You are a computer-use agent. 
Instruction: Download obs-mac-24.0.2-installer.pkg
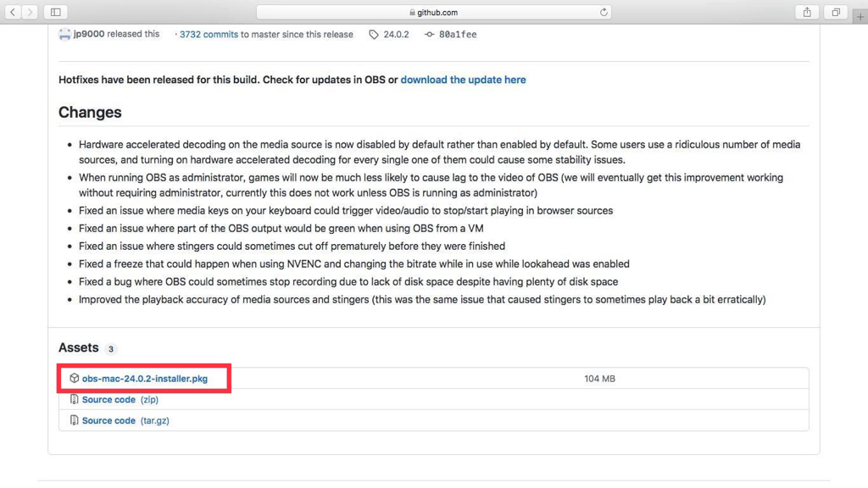click(x=145, y=379)
